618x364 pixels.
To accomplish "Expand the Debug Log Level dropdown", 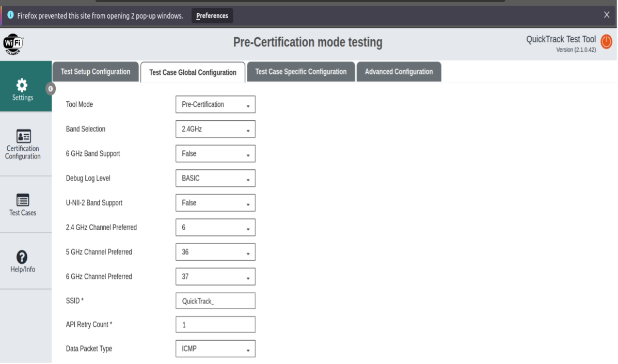I will (x=215, y=178).
